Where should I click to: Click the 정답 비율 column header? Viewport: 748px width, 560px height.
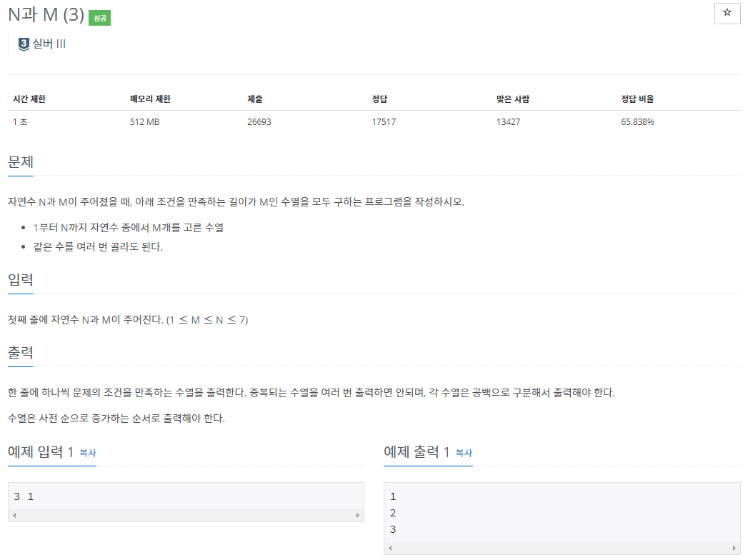638,99
